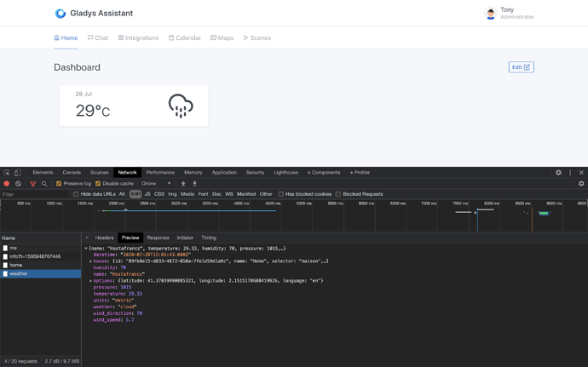Check Has blocked cookies
The height and width of the screenshot is (367, 588).
point(280,194)
